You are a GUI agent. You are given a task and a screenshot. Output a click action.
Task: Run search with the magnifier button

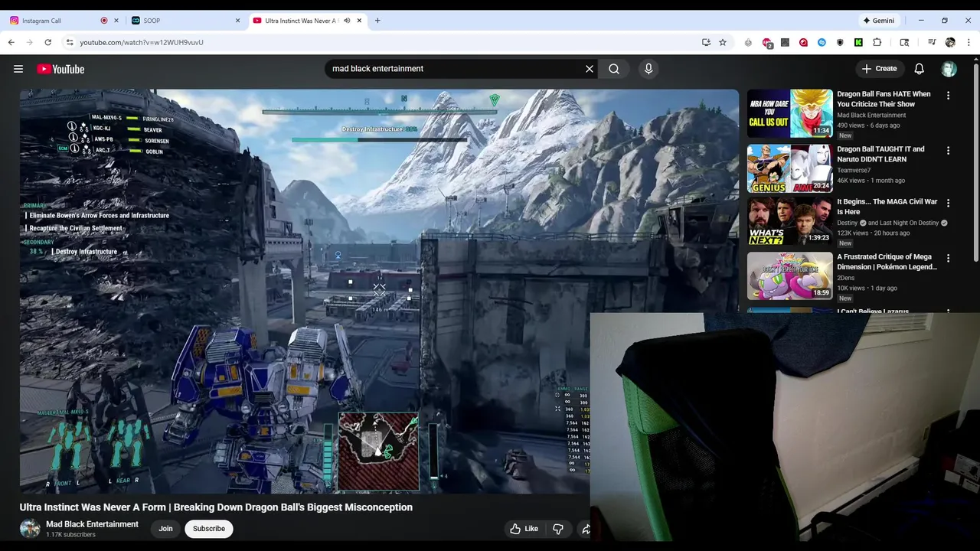pyautogui.click(x=614, y=69)
